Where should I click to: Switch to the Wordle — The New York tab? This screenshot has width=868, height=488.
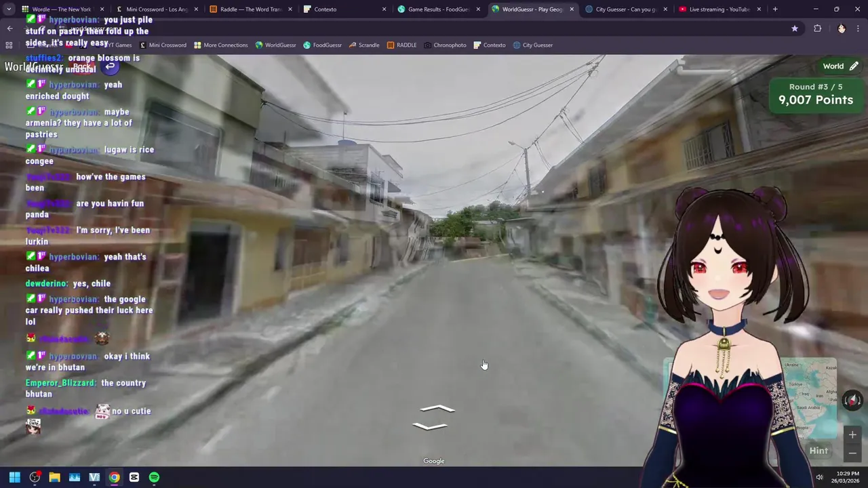(61, 9)
